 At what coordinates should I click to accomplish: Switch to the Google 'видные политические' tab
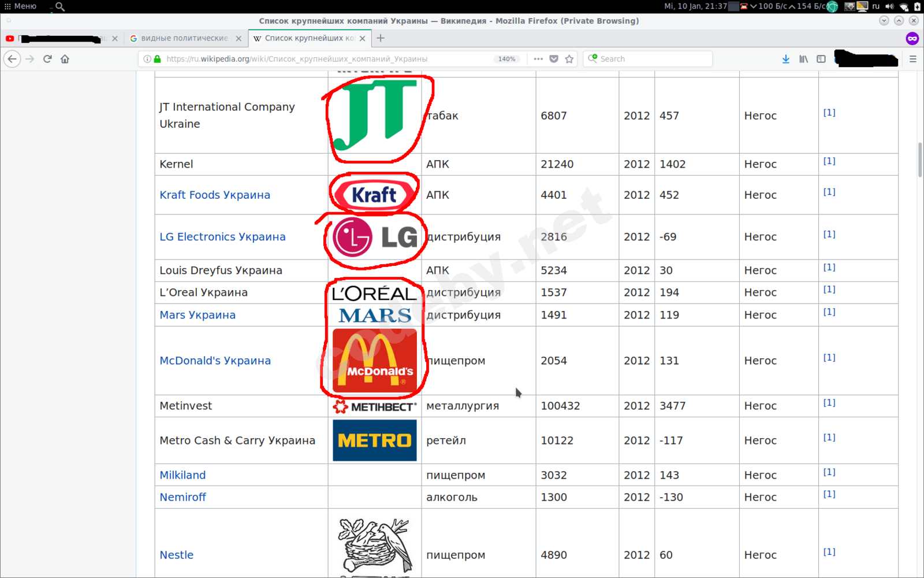[x=184, y=38]
